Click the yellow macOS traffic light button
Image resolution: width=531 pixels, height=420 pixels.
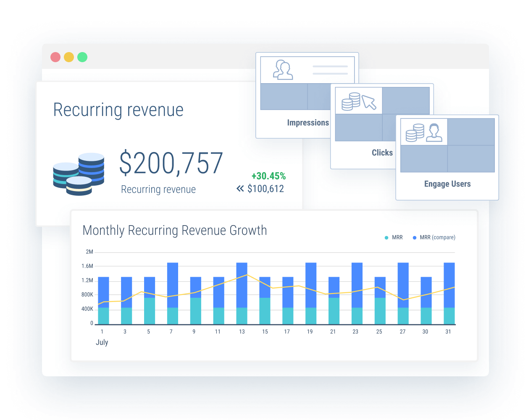click(x=69, y=57)
